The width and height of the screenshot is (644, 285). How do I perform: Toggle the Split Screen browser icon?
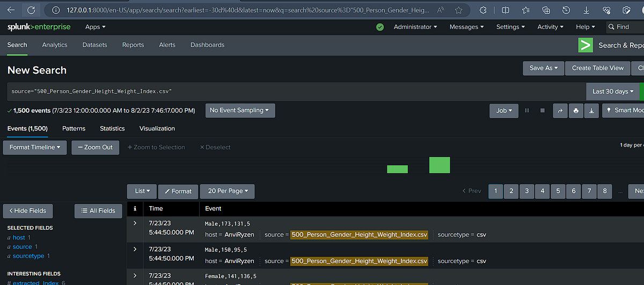click(x=506, y=10)
